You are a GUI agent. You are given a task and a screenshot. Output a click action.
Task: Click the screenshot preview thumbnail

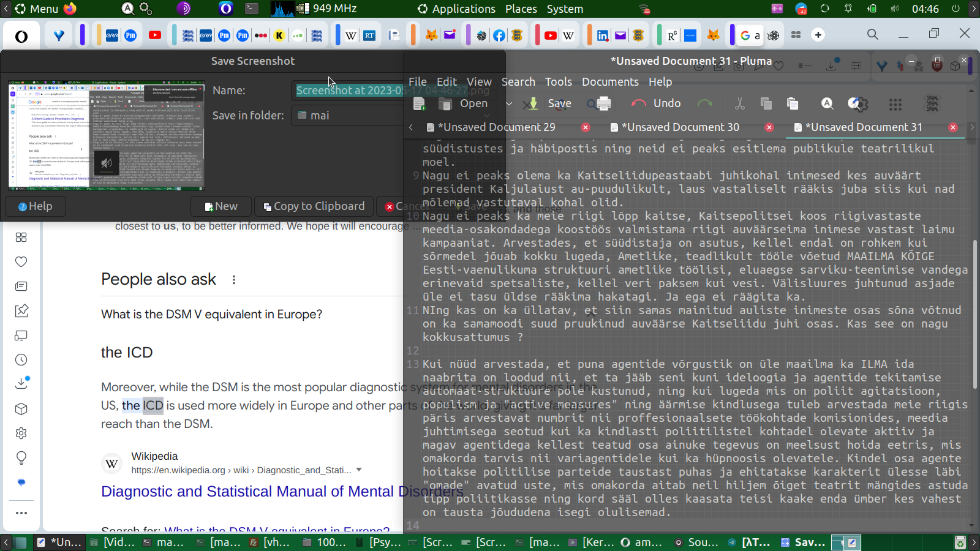pos(107,135)
